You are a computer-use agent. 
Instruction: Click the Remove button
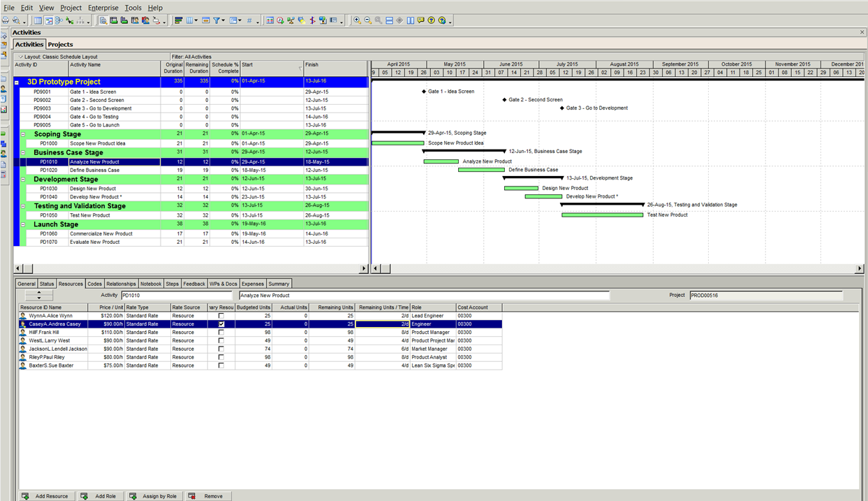[207, 496]
